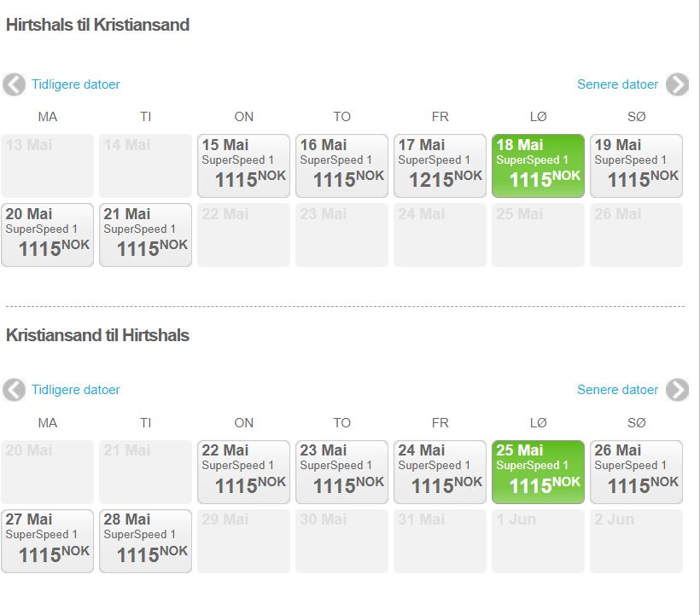700x615 pixels.
Task: Open 'Senere datoer' link for outbound trip
Action: pyautogui.click(x=617, y=84)
